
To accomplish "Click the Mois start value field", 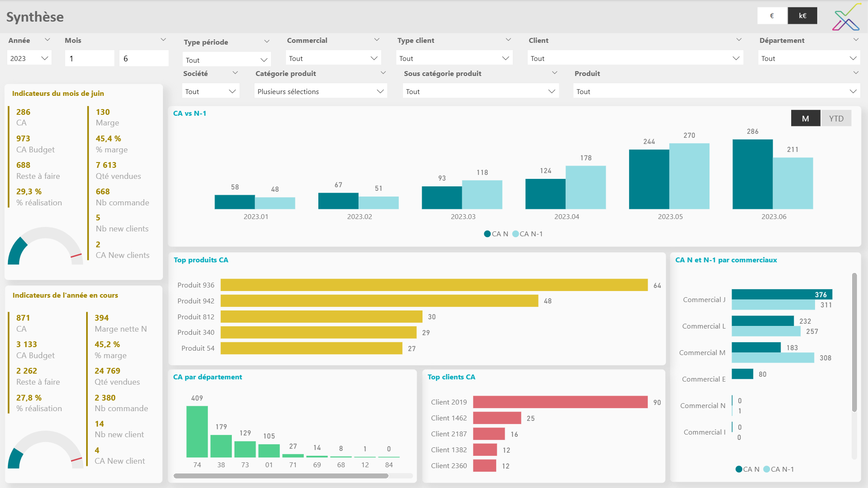I will 90,58.
